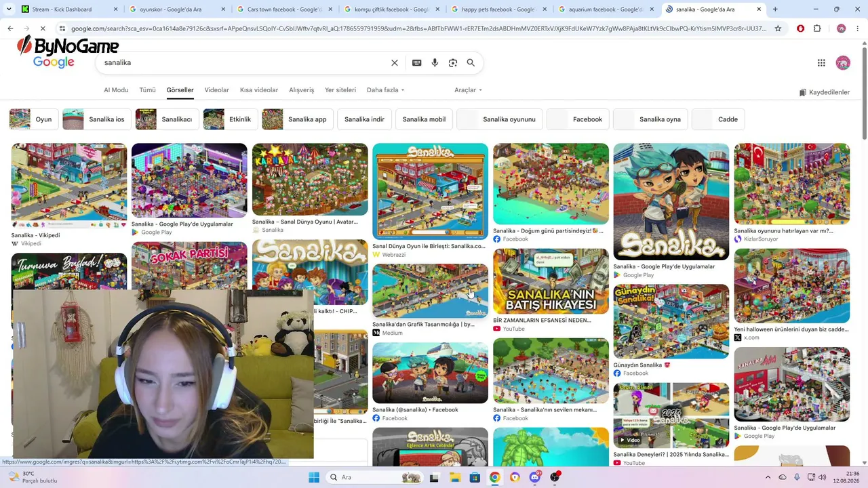
Task: Open the Webrazzi Sanal Dünya Oyun image result
Action: tap(430, 191)
